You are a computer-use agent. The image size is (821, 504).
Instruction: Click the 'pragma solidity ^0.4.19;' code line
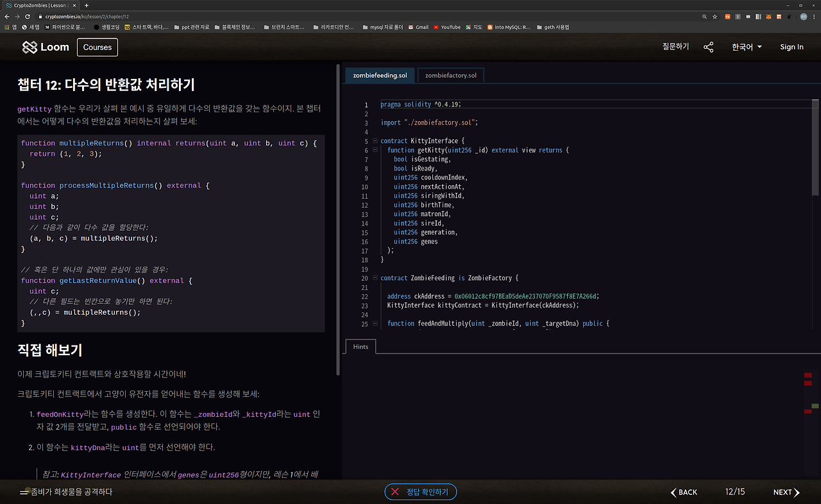421,105
